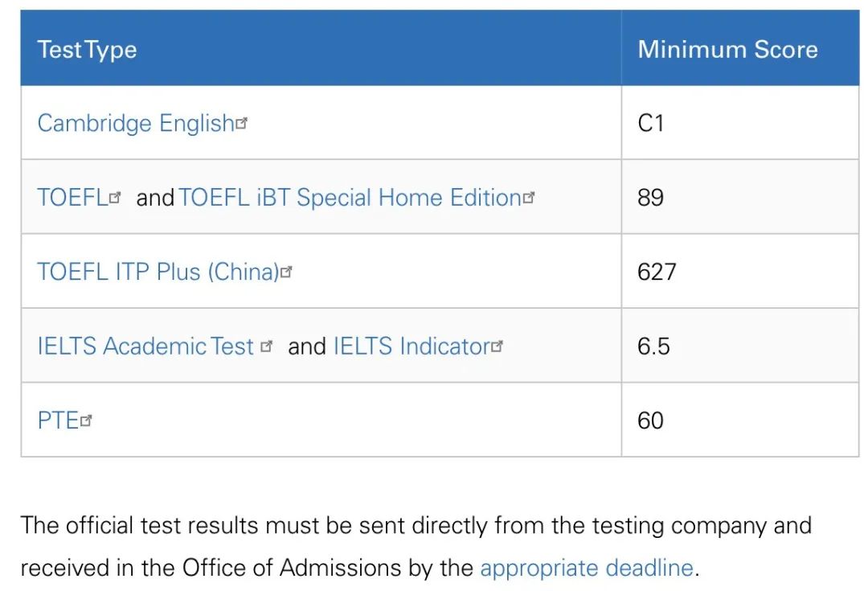Open TOEFL iBT Special Home Edition link
This screenshot has width=868, height=591.
click(350, 198)
